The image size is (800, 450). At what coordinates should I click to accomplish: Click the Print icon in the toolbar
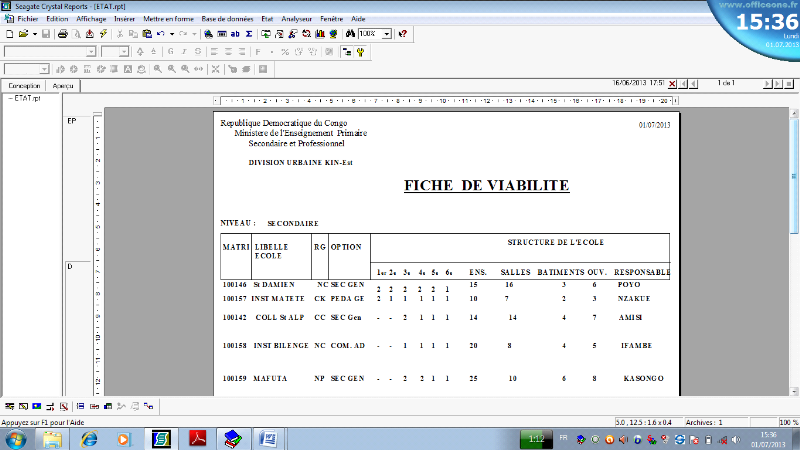pos(62,34)
